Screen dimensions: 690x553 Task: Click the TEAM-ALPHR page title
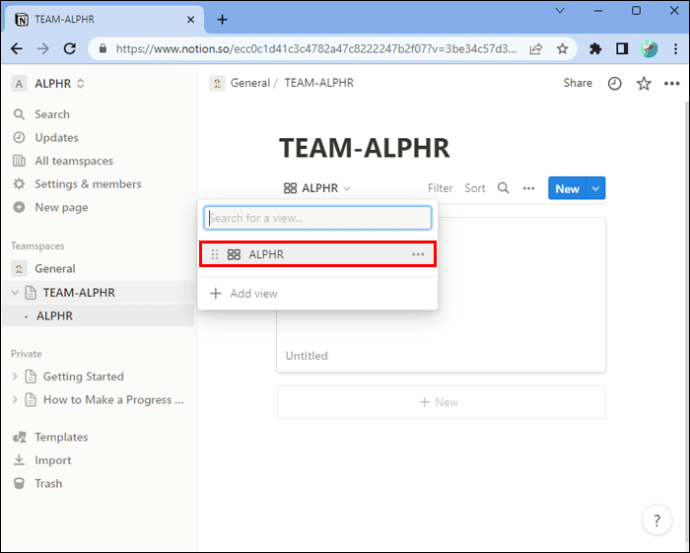tap(364, 148)
